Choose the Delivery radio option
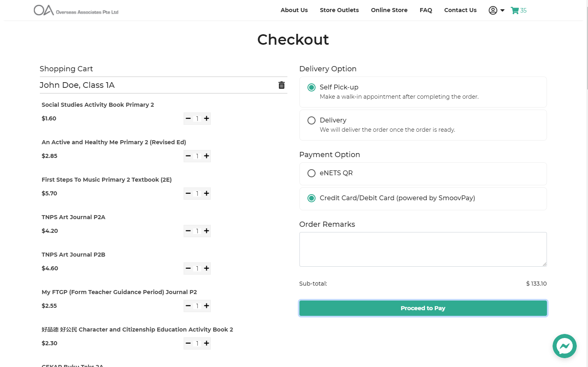The height and width of the screenshot is (367, 588). tap(312, 120)
